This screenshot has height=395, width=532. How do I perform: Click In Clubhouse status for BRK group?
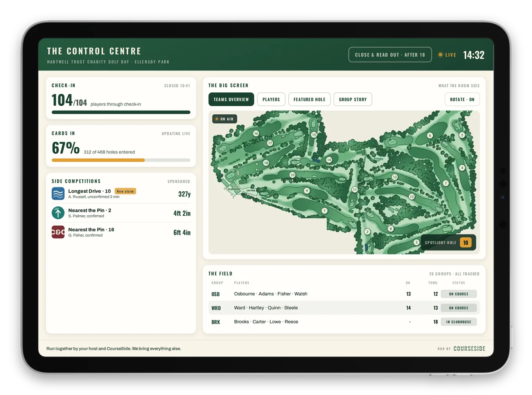[x=458, y=322]
